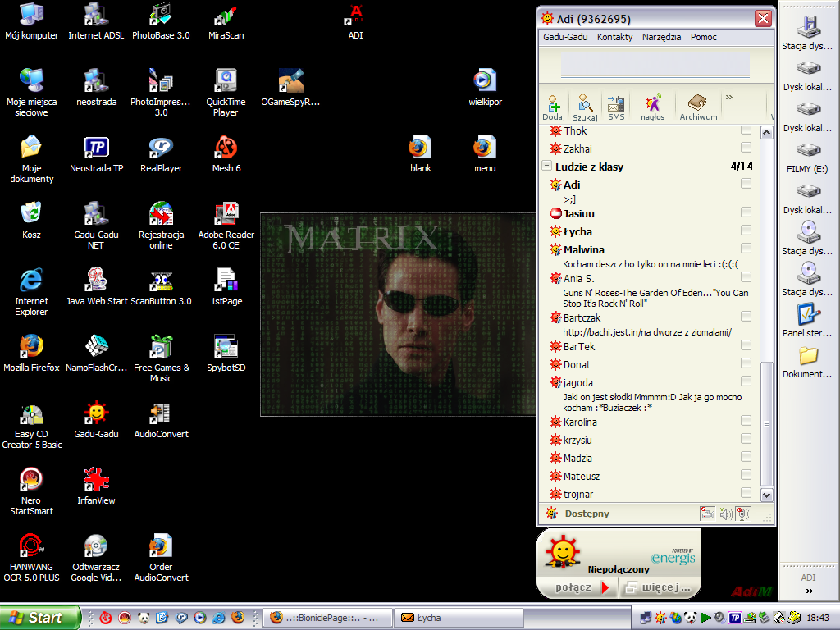The height and width of the screenshot is (630, 840).
Task: Open the Dostępny status dropdown
Action: (x=586, y=514)
